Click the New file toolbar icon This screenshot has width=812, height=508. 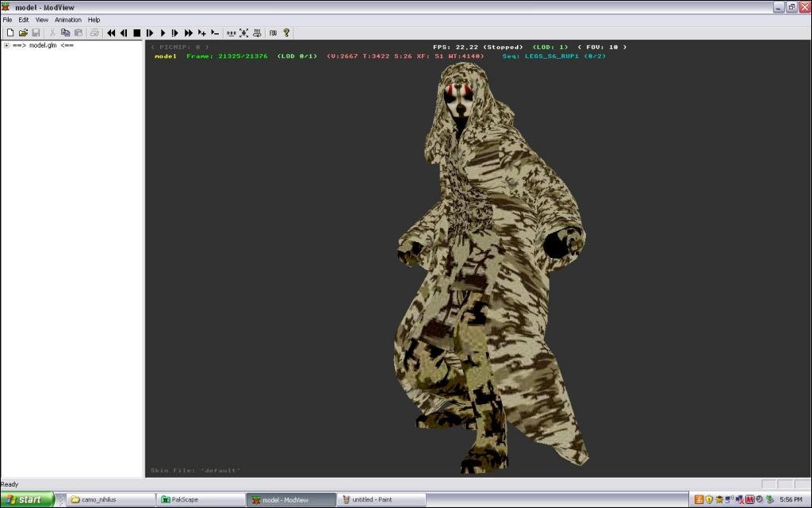point(10,33)
